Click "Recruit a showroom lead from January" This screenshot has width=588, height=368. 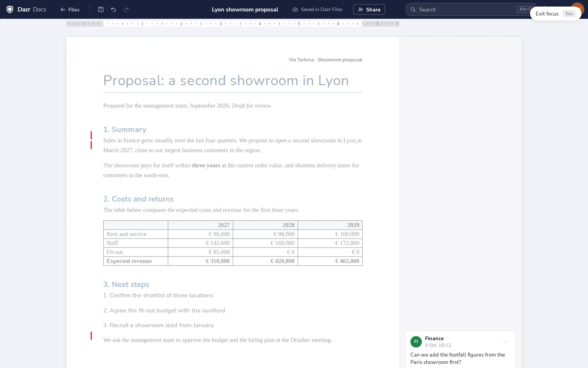pyautogui.click(x=158, y=325)
